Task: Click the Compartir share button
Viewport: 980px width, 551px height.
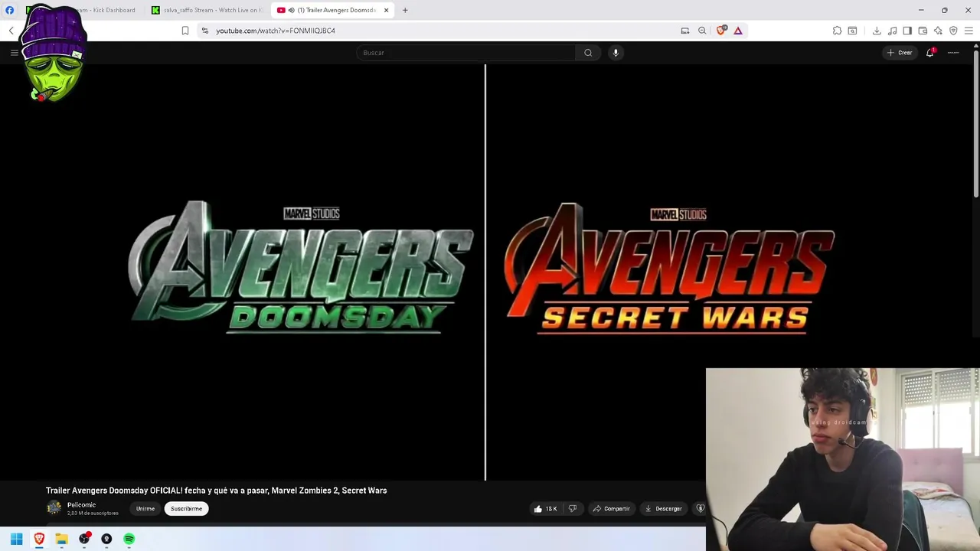Action: [611, 509]
